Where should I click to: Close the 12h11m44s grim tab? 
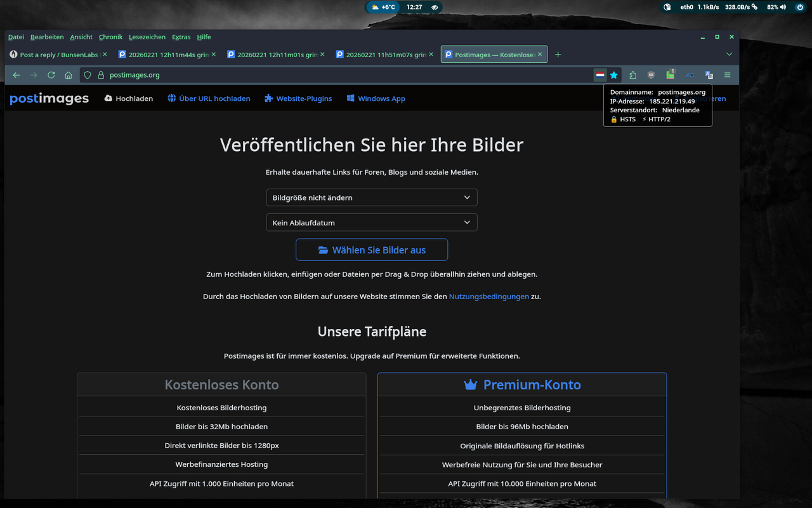click(x=214, y=55)
